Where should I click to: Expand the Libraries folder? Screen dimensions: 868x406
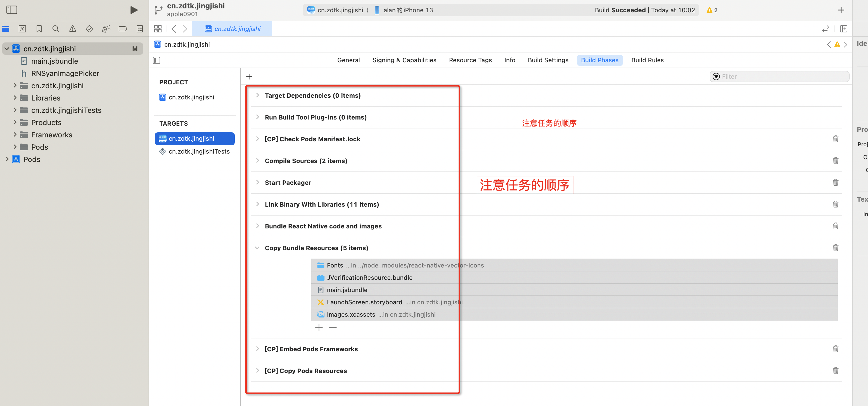tap(15, 98)
